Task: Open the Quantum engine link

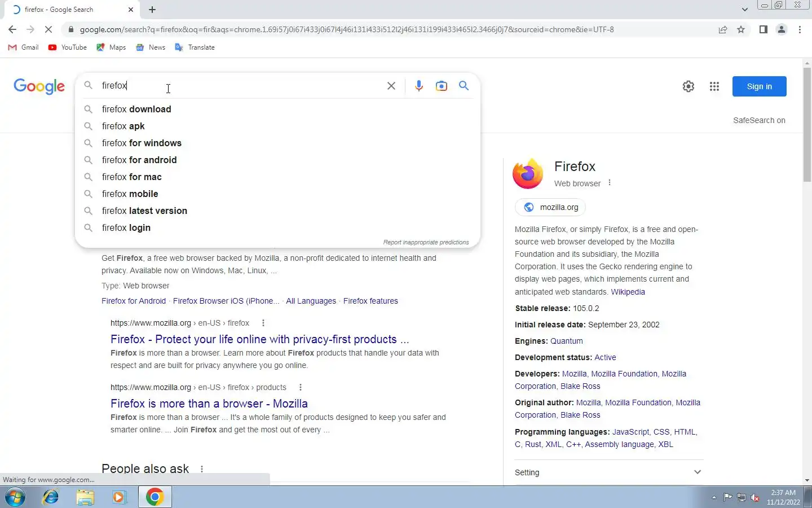Action: 566,341
